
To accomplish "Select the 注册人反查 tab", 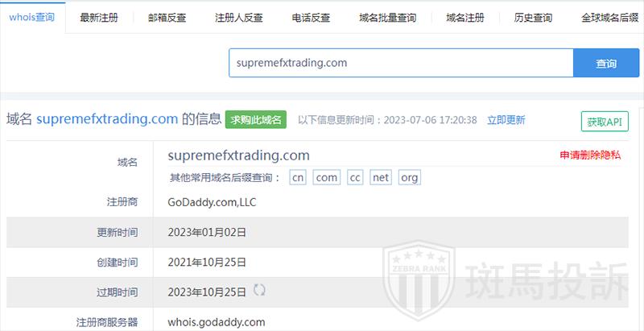I will click(x=239, y=18).
